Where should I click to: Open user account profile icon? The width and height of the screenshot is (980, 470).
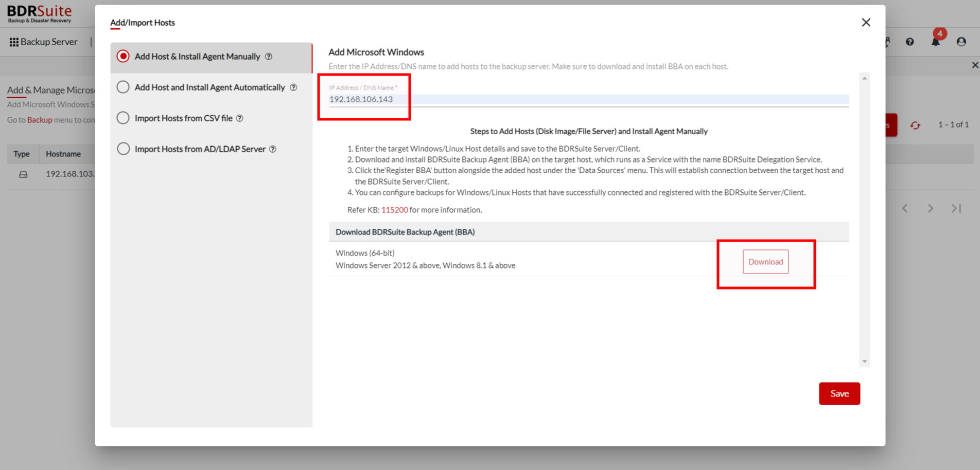961,42
